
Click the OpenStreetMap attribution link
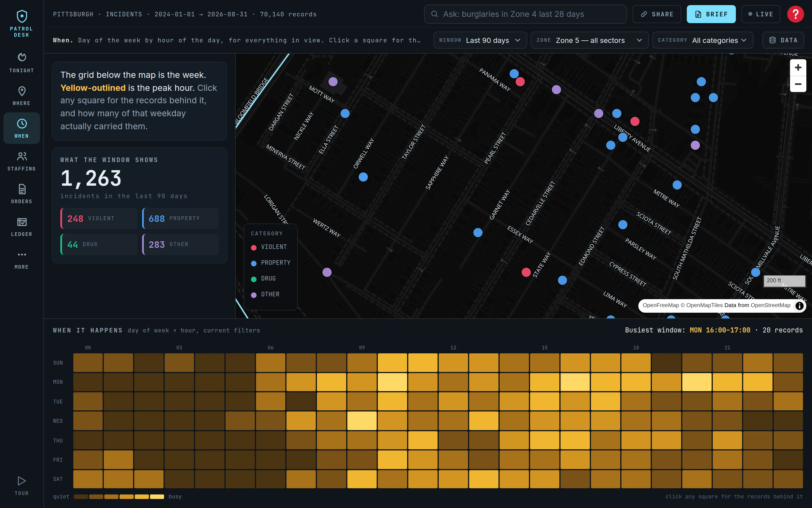point(770,305)
